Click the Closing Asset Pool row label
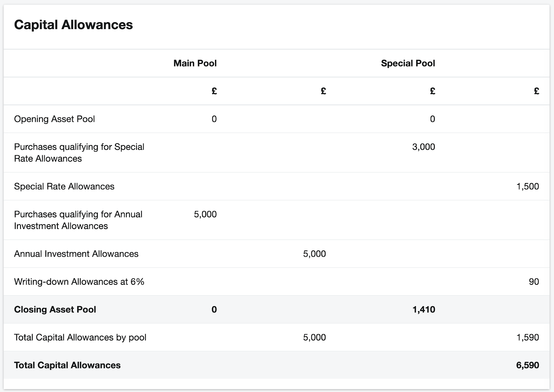Screen dimensions: 554x392 click(x=55, y=310)
